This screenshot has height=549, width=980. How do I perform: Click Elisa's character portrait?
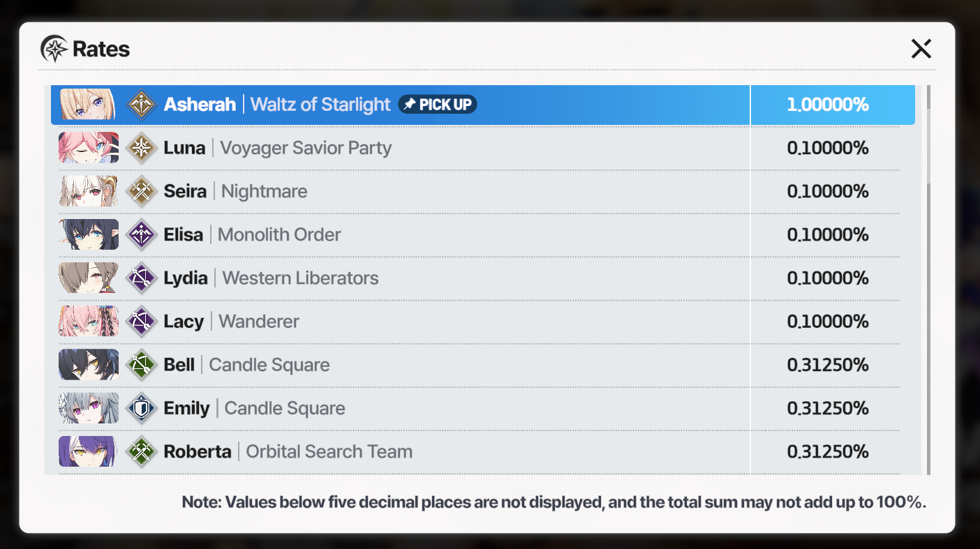(88, 234)
